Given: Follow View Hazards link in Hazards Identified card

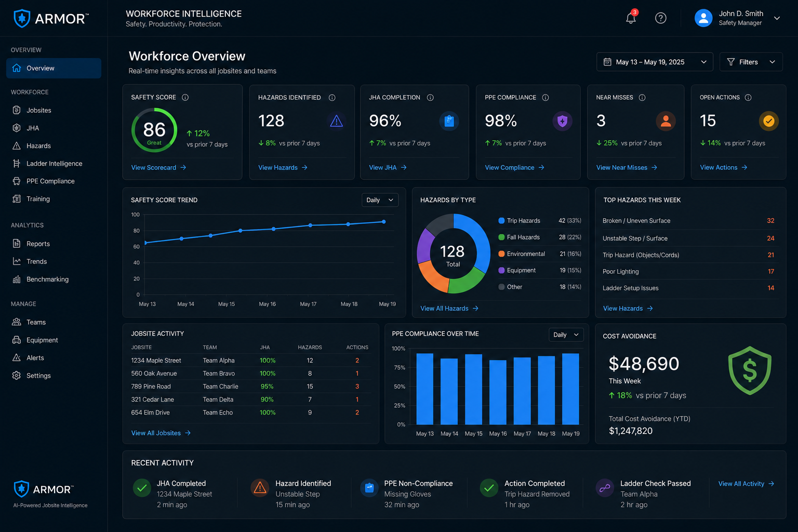Looking at the screenshot, I should [283, 167].
